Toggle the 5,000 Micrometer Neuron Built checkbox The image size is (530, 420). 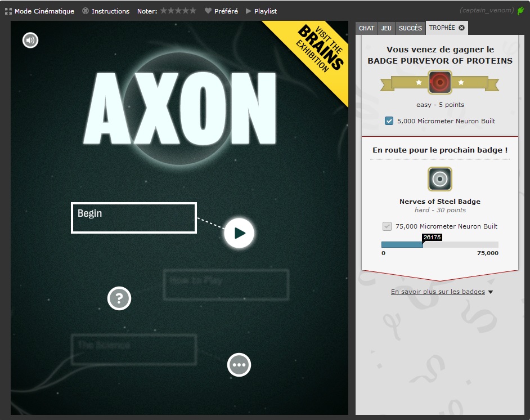pyautogui.click(x=389, y=121)
